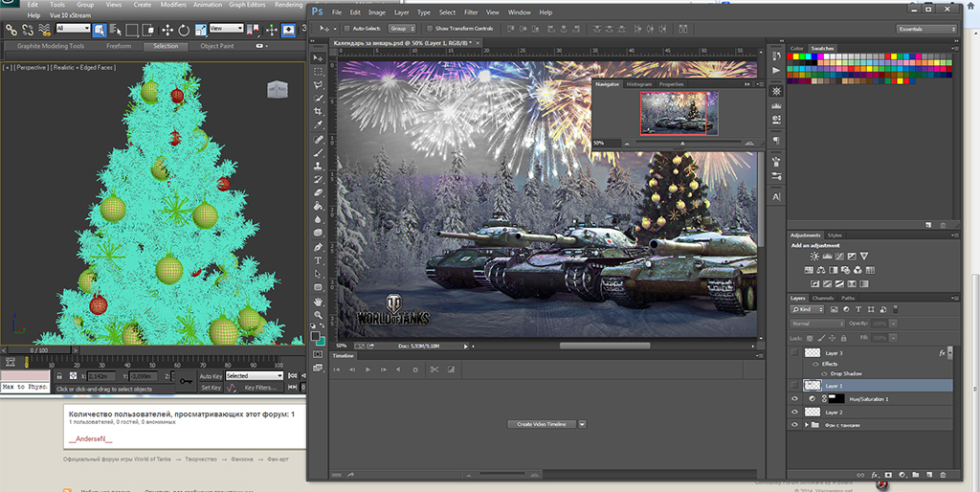Select the Pen tool
Image resolution: width=980 pixels, height=492 pixels.
click(318, 248)
